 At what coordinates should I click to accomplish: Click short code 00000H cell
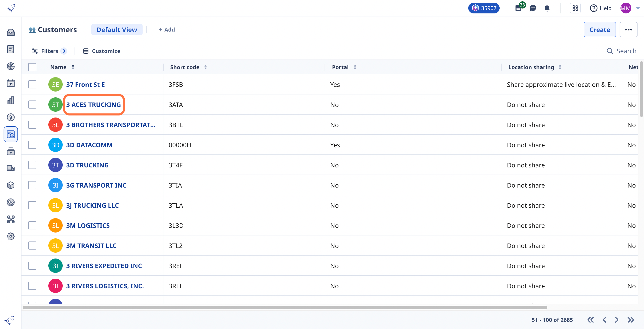coord(180,145)
